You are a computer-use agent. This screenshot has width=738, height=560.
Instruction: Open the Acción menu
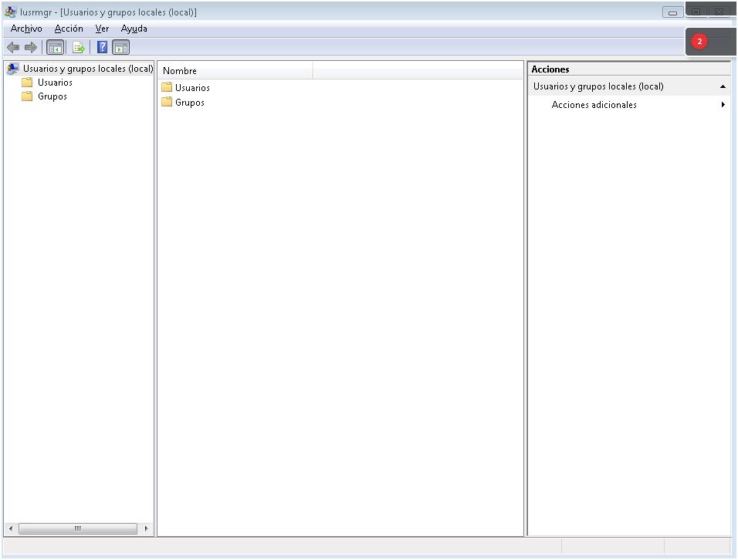[69, 29]
